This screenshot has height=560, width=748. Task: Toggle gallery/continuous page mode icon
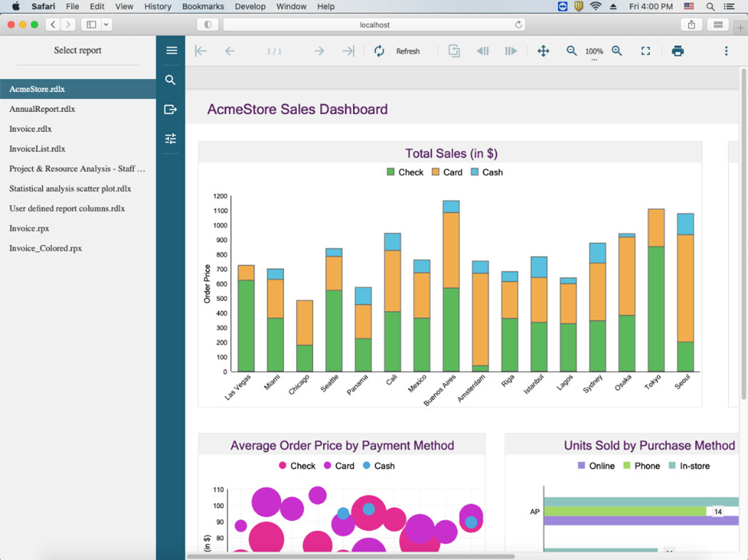(454, 51)
